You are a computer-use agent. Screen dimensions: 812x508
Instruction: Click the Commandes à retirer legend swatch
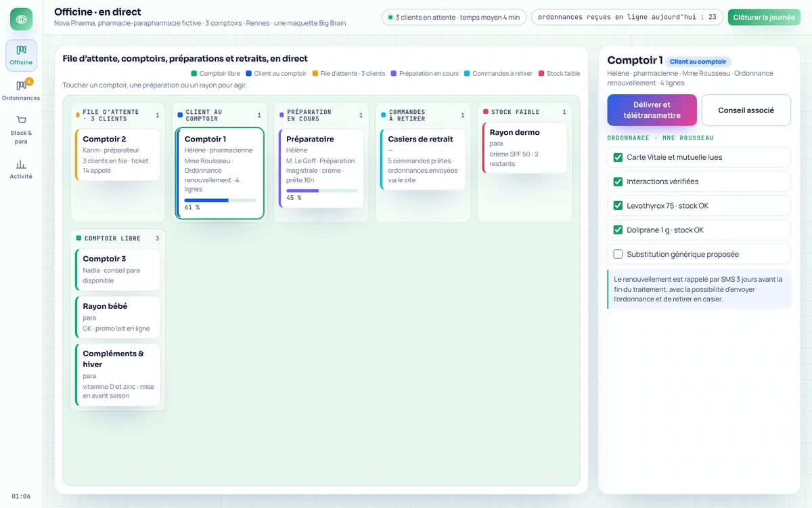coord(467,74)
